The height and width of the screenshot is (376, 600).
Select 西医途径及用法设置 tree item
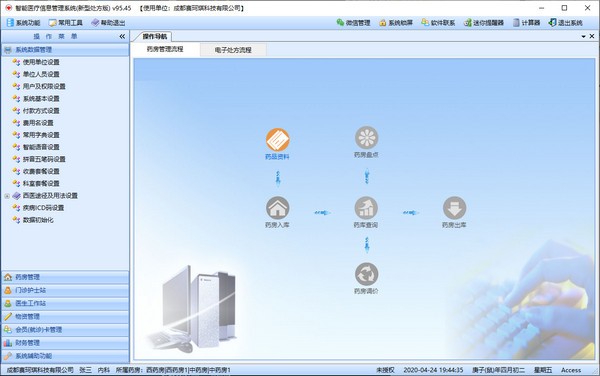coord(50,196)
